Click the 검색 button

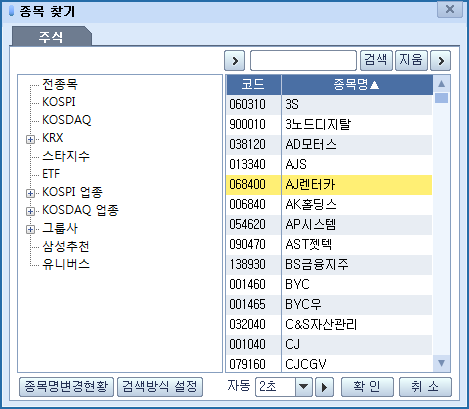[x=376, y=61]
